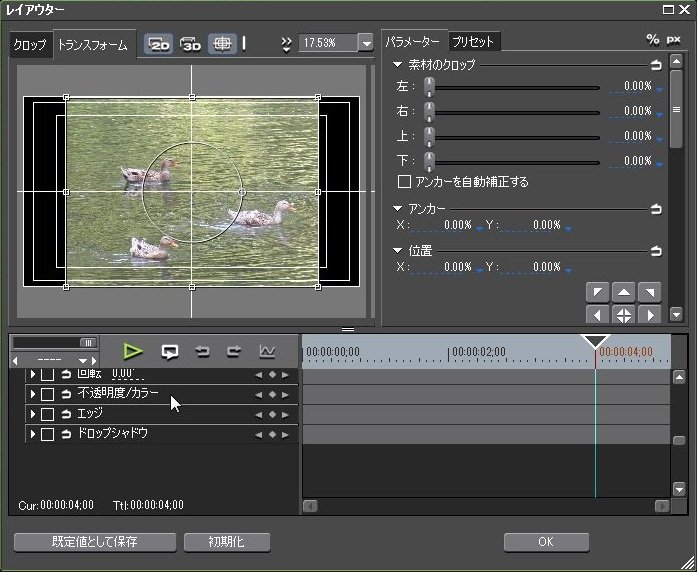This screenshot has width=697, height=572.
Task: Enable the エッジ checkbox
Action: pyautogui.click(x=48, y=414)
